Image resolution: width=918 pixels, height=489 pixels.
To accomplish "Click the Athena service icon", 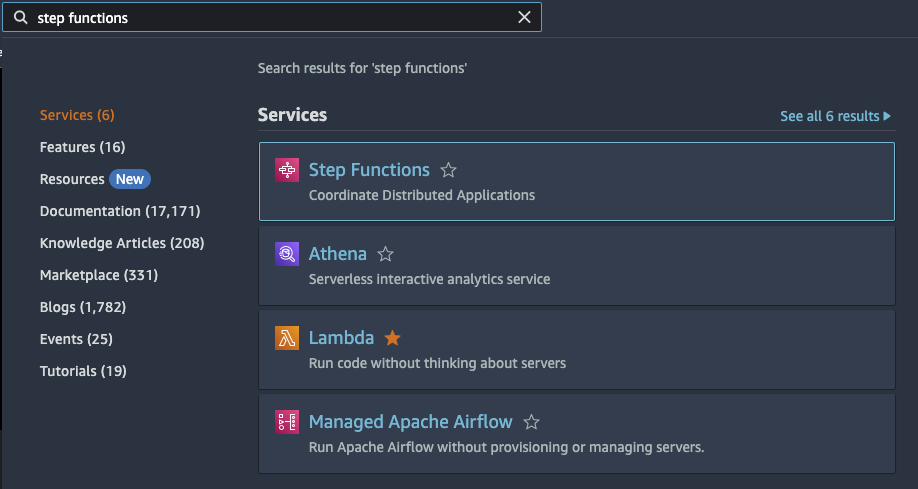I will pos(287,254).
